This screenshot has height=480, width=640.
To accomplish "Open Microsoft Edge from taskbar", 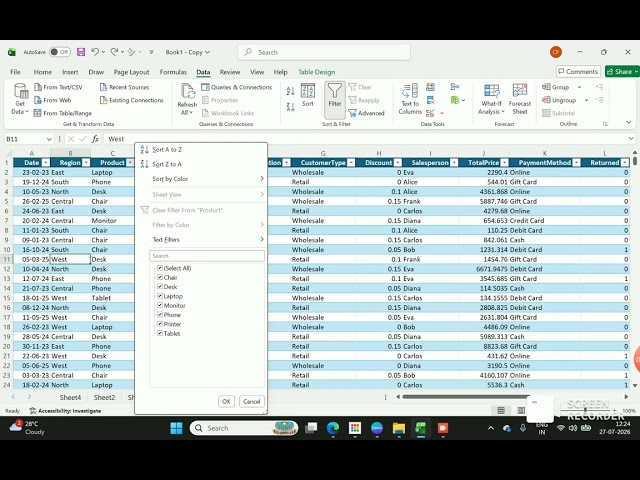I will (x=333, y=428).
